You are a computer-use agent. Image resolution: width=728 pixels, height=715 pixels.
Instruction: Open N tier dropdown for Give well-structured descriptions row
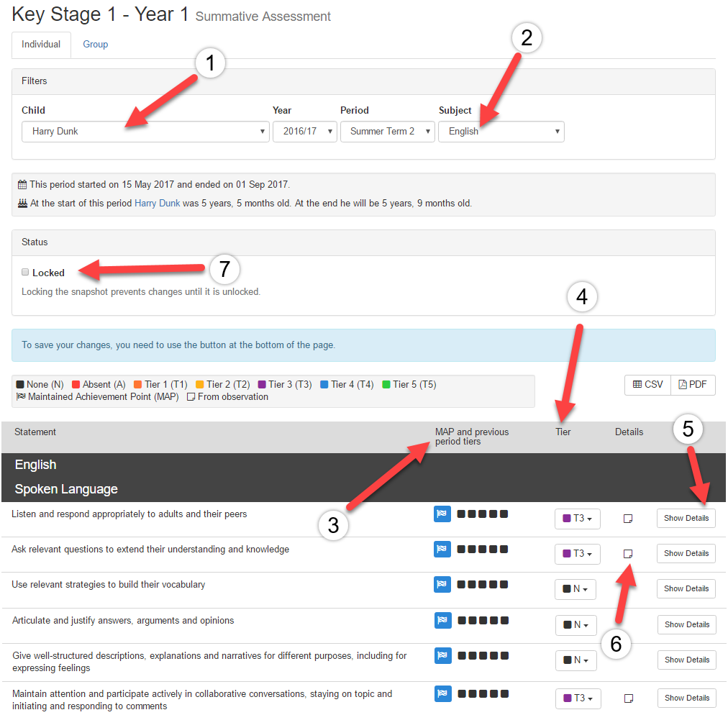(576, 660)
